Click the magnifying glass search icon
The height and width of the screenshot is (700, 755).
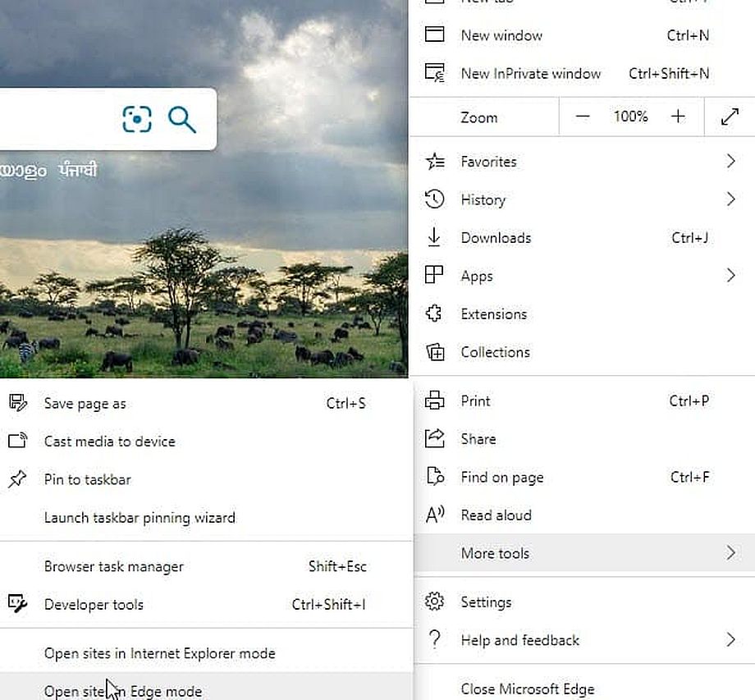[182, 119]
